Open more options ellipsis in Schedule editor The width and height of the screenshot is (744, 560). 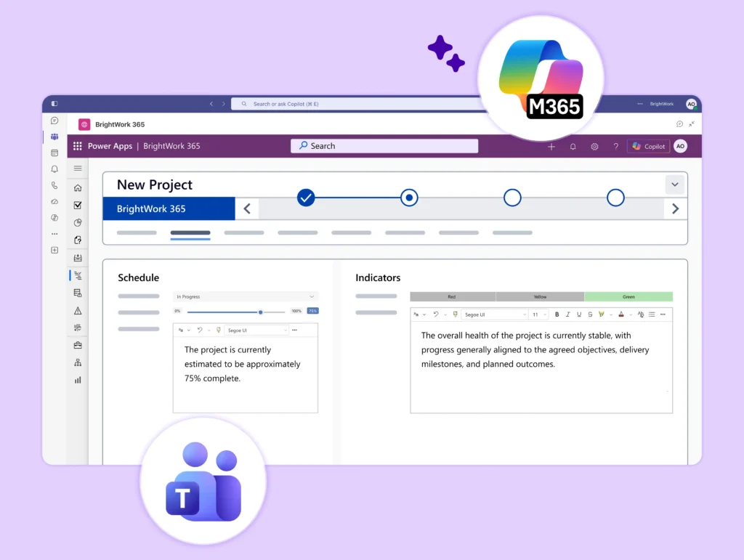click(295, 330)
